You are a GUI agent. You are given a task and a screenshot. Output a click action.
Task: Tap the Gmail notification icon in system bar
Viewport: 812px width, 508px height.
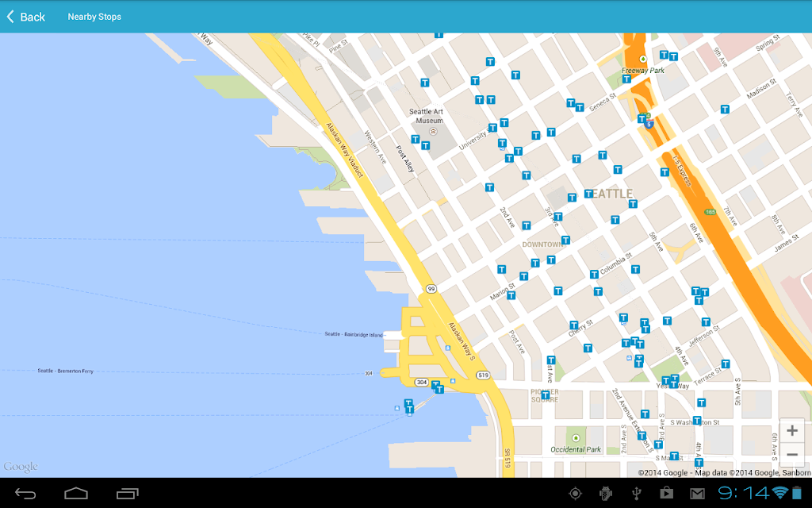click(697, 494)
